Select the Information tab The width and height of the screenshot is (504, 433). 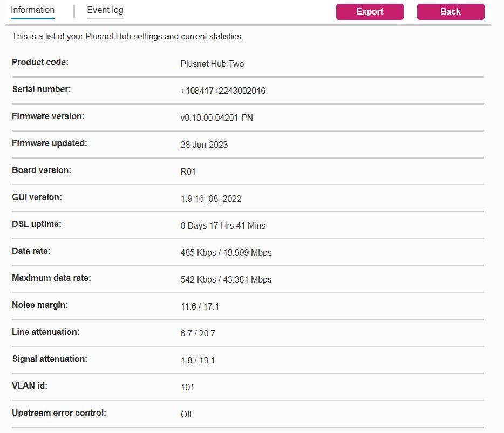tap(32, 10)
